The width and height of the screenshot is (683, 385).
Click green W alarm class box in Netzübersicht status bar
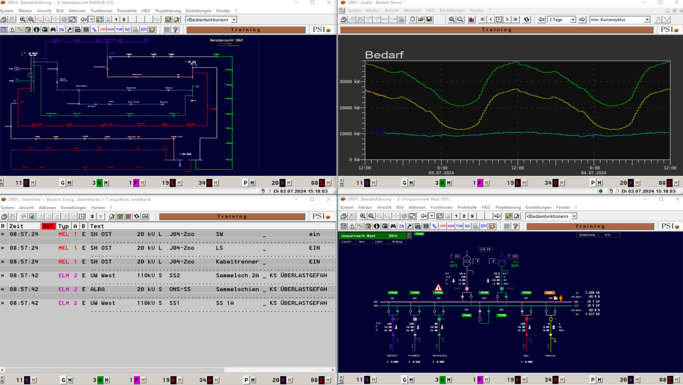[100, 182]
